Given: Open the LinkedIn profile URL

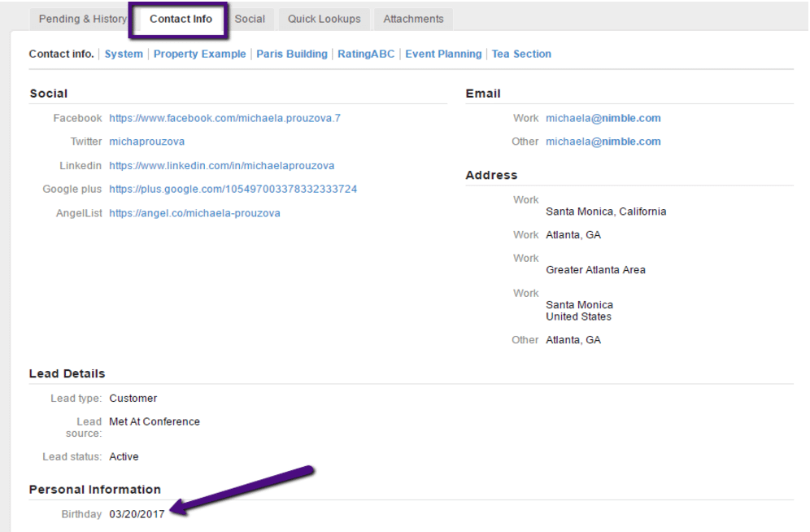Looking at the screenshot, I should [x=221, y=165].
